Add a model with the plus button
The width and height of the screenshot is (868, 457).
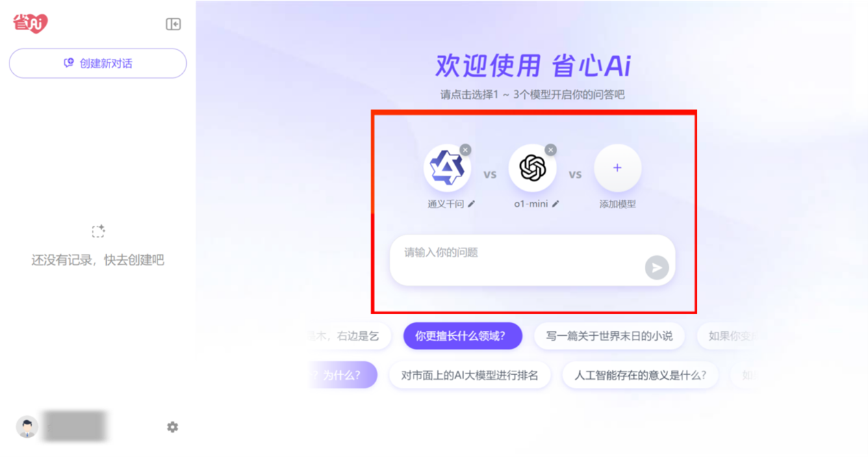(617, 168)
